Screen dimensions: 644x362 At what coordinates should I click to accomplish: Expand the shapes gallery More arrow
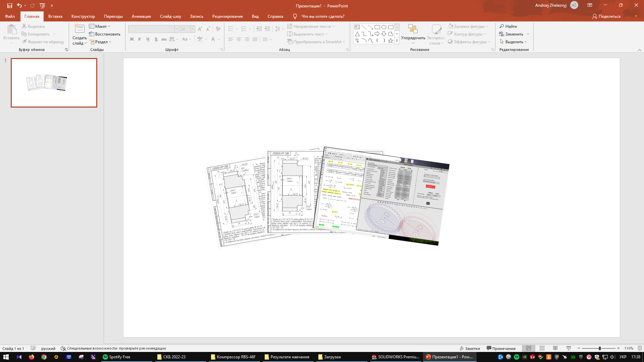coord(397,41)
